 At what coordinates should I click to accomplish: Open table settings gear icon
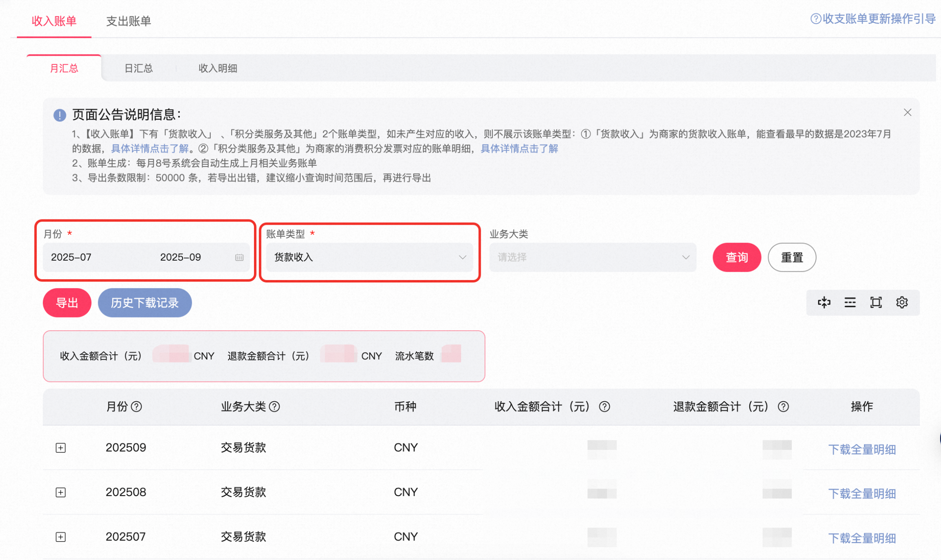[x=902, y=302]
